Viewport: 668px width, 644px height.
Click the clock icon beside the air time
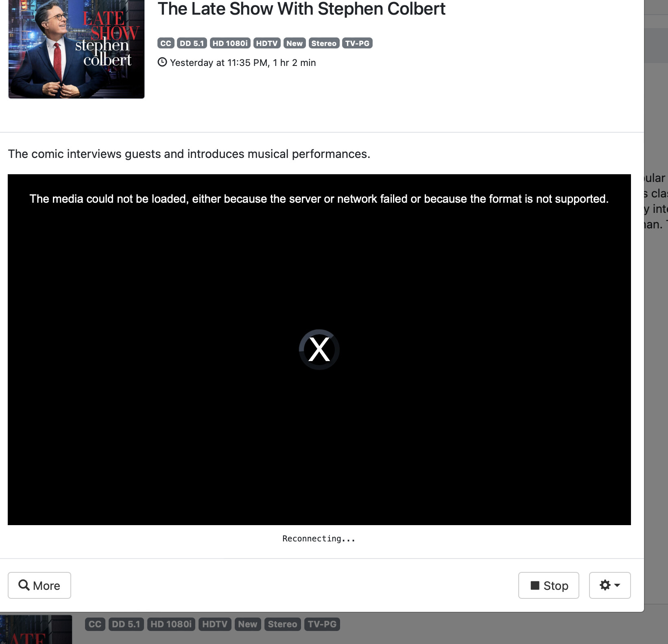coord(162,62)
